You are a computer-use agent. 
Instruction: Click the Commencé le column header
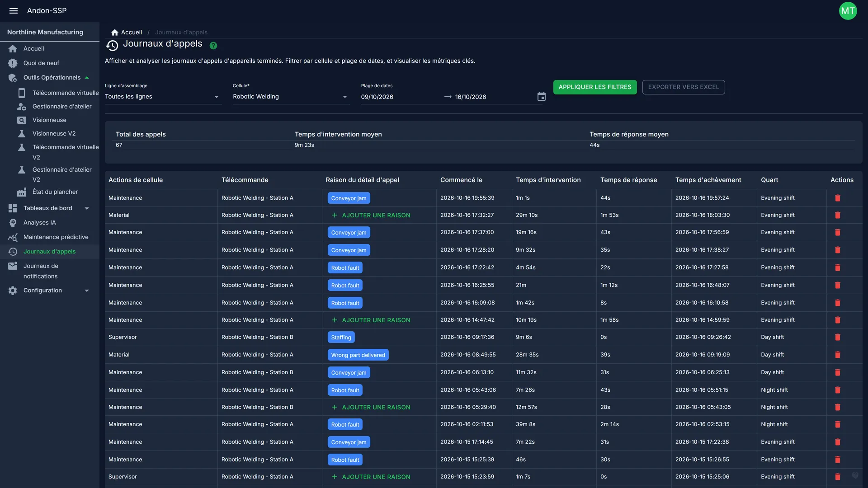pyautogui.click(x=461, y=180)
